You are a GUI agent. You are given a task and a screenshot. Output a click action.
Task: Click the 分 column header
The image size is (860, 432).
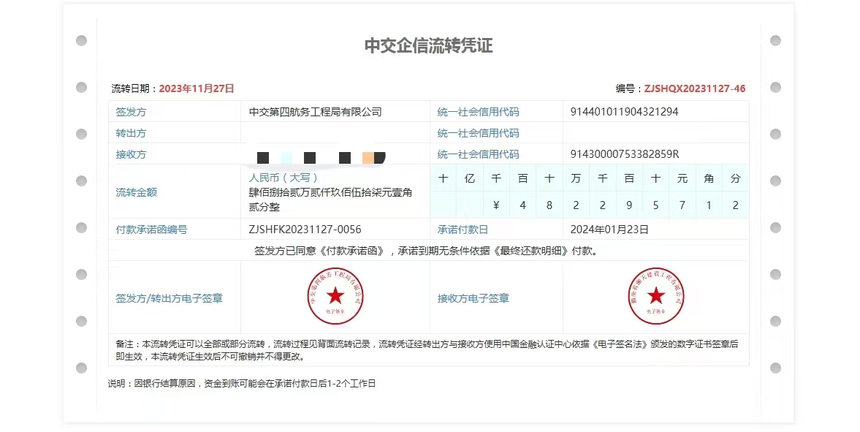pyautogui.click(x=735, y=178)
